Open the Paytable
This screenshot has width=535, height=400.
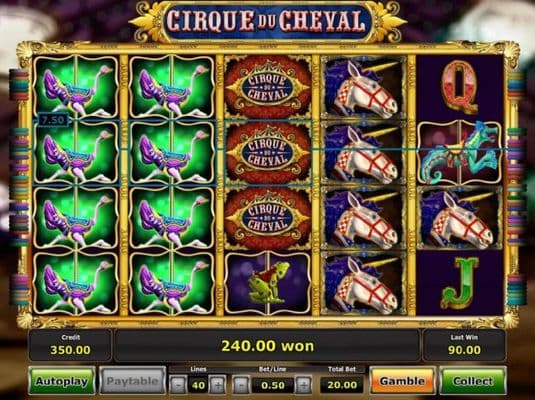click(132, 381)
